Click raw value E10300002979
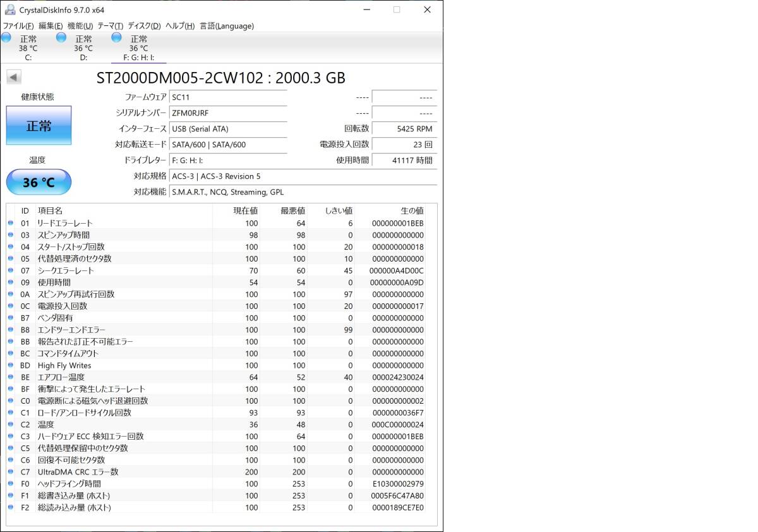 pos(397,483)
